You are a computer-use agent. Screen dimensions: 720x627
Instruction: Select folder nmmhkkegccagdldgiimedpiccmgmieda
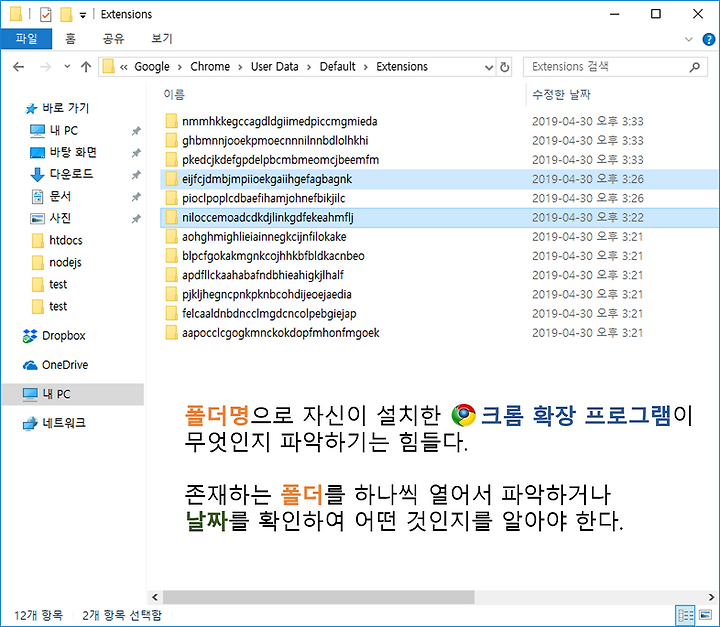coord(280,121)
